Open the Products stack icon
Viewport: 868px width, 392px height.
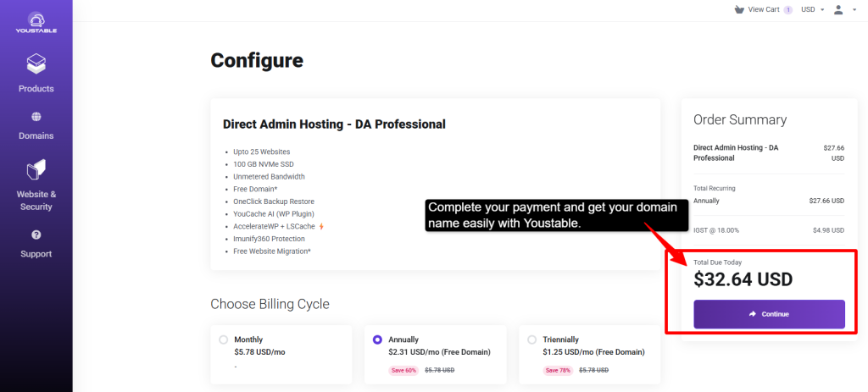point(36,64)
